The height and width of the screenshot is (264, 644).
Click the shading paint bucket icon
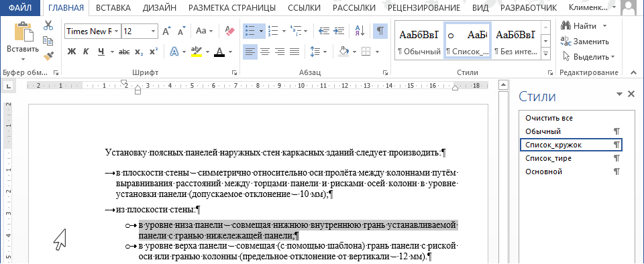[x=343, y=52]
